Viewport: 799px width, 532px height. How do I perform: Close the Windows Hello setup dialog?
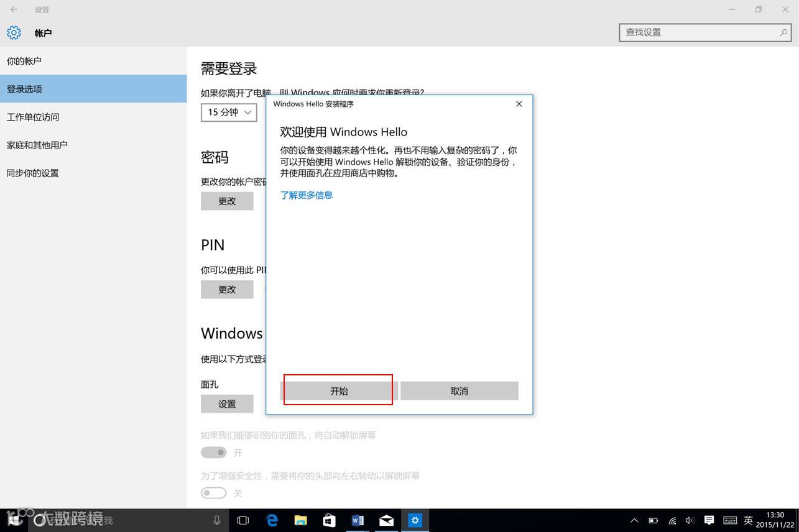click(519, 104)
